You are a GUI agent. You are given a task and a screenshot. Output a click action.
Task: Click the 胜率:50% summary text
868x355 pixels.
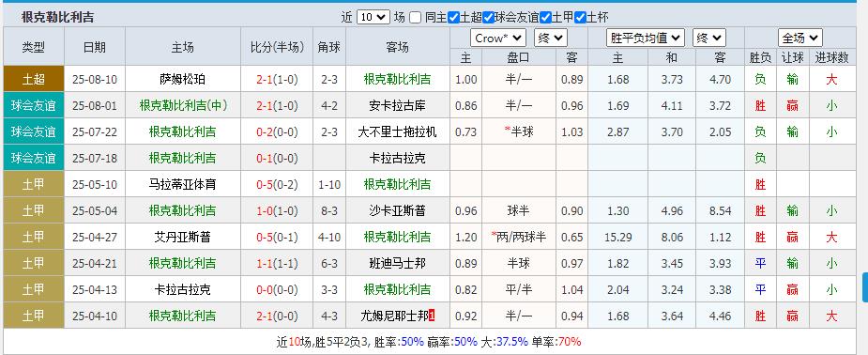pyautogui.click(x=398, y=342)
